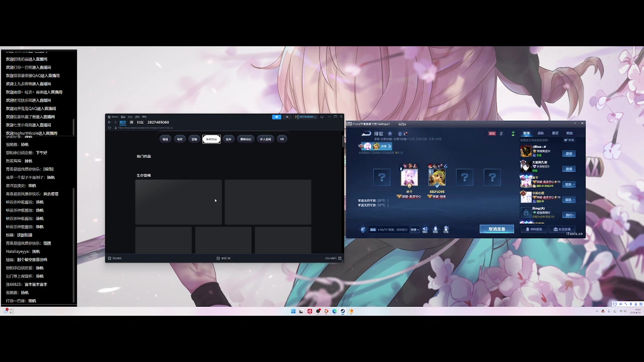Open 预约 dropdown for 辰mg(A)

[x=569, y=215]
